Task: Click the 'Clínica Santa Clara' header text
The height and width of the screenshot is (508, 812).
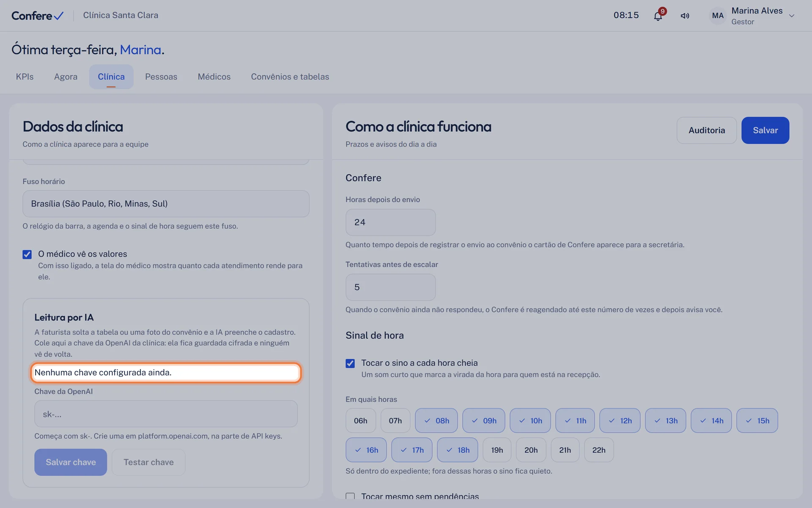Action: [121, 15]
